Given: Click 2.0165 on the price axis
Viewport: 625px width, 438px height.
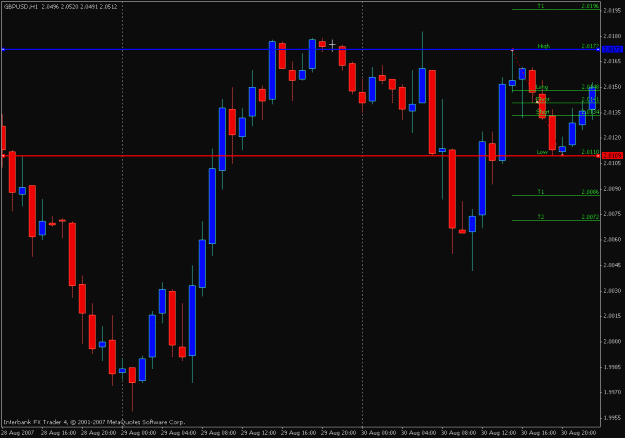Looking at the screenshot, I should click(x=612, y=61).
